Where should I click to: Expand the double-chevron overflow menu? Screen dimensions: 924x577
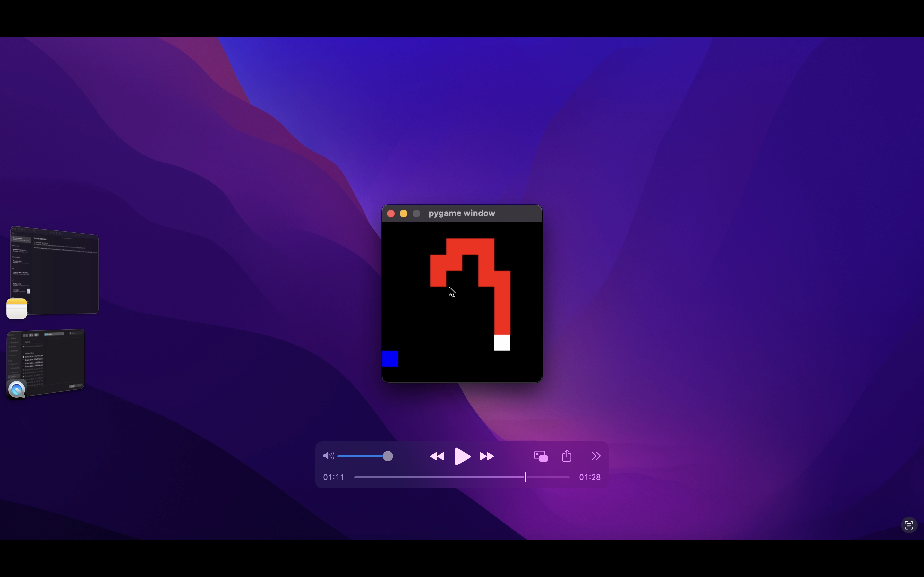(596, 456)
